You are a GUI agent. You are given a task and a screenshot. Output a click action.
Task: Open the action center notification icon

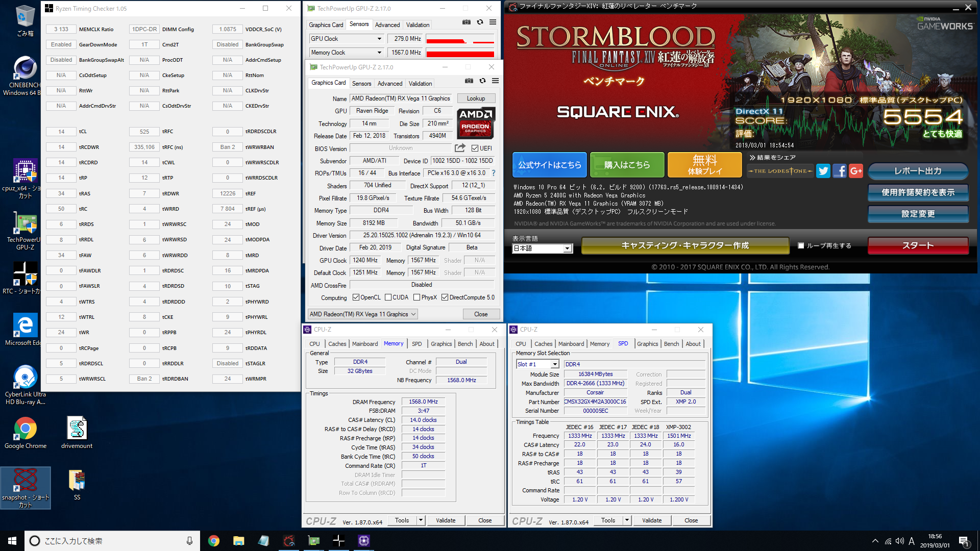(964, 541)
